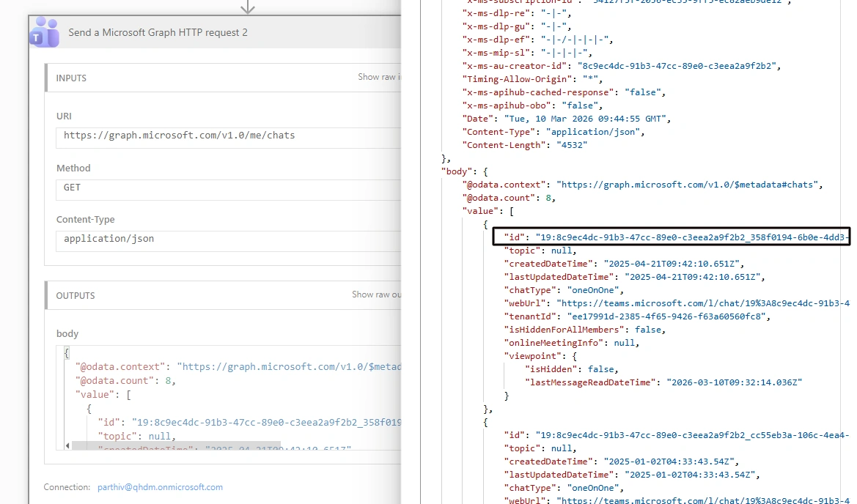
Task: Click "id" value in left body output
Action: [x=266, y=422]
